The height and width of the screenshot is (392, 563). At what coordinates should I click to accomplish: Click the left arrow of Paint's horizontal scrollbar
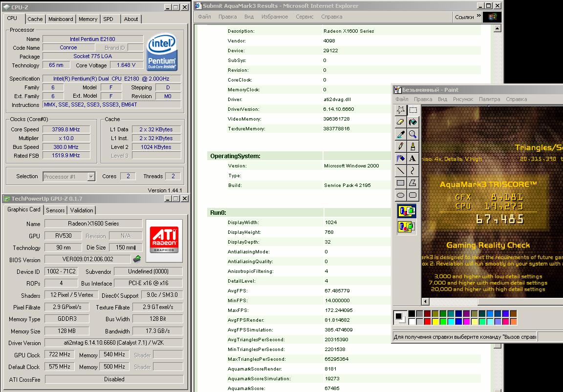(425, 302)
